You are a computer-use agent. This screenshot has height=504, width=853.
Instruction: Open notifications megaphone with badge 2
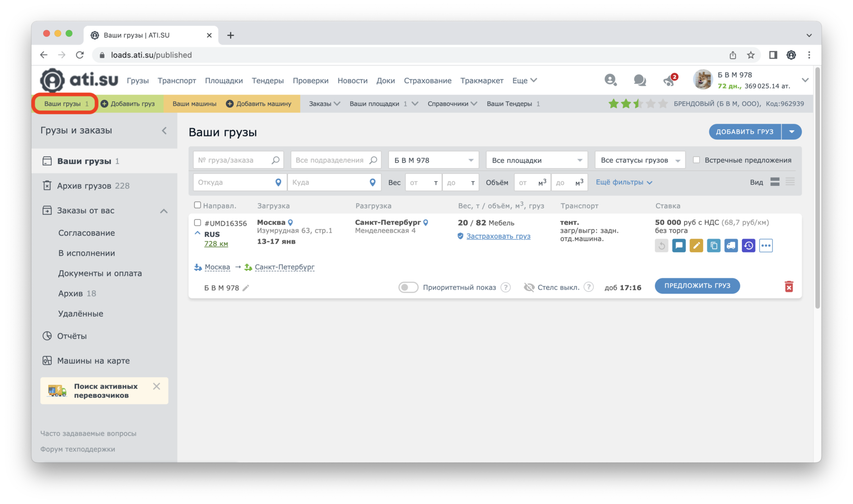coord(670,80)
